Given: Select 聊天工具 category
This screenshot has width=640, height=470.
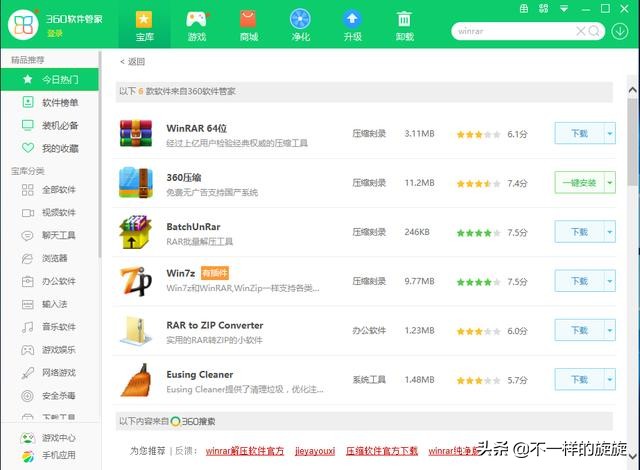Looking at the screenshot, I should coord(49,235).
